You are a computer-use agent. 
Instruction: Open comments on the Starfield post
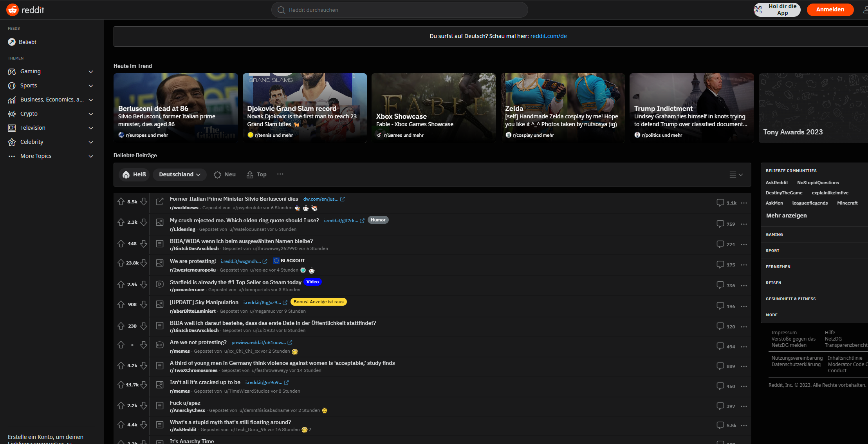click(720, 285)
